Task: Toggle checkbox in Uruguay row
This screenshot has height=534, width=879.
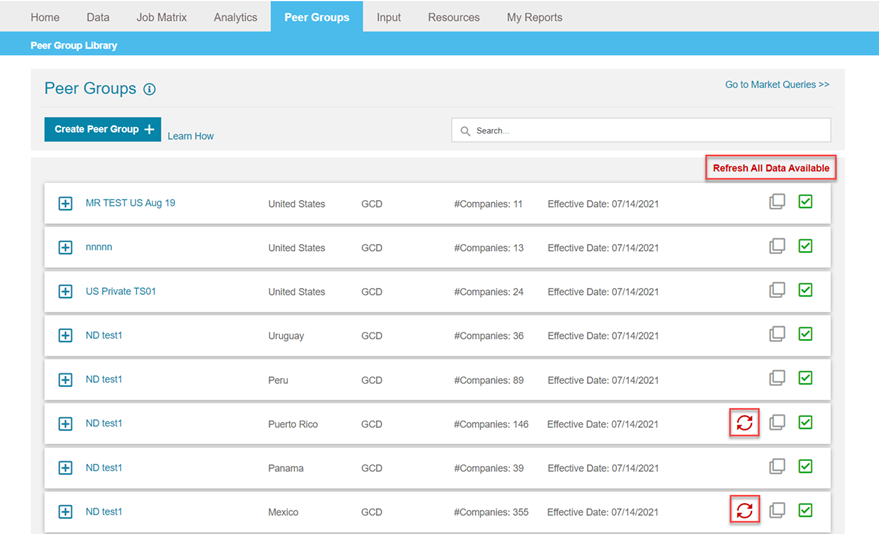Action: click(x=806, y=334)
